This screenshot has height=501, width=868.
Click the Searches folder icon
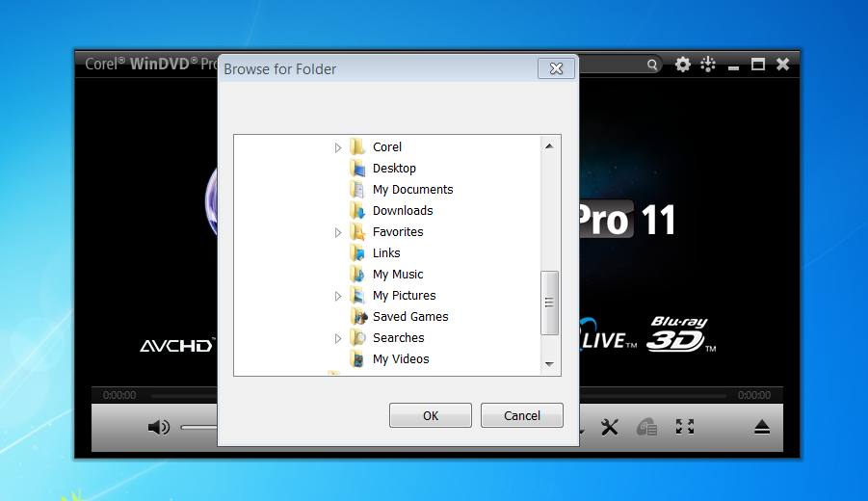pyautogui.click(x=358, y=337)
